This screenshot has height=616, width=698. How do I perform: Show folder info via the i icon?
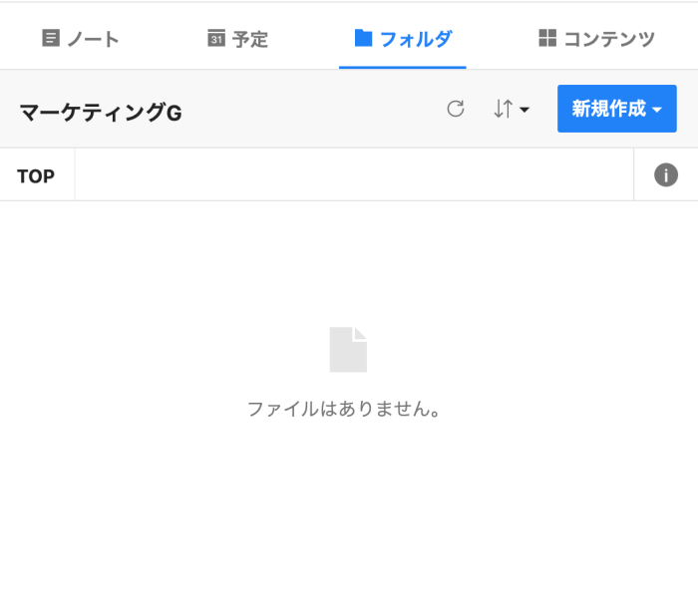pos(666,174)
